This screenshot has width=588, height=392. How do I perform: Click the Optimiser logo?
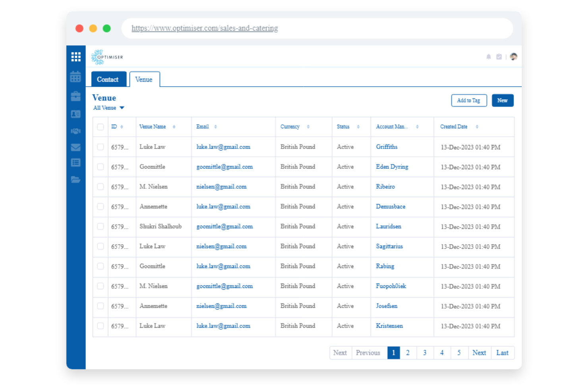pos(107,57)
